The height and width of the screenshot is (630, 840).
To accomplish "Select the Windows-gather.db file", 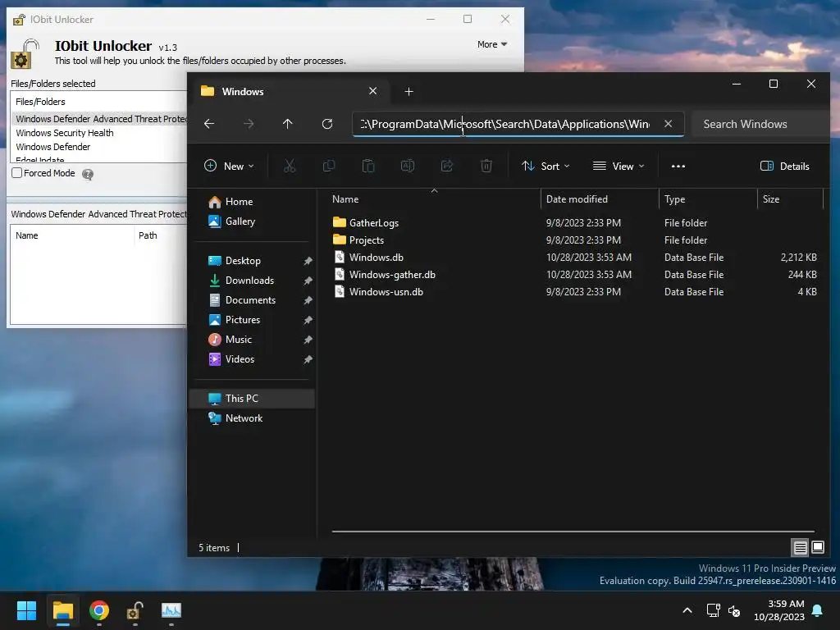I will point(392,274).
